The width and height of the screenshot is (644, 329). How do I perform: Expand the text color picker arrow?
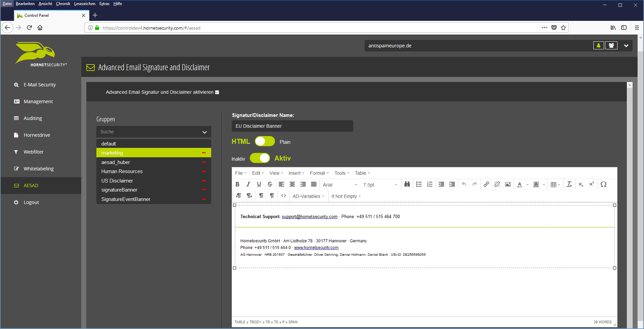click(x=527, y=184)
